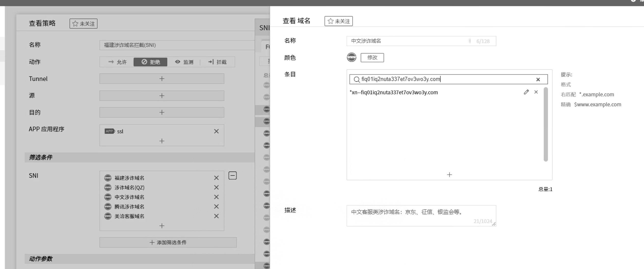The height and width of the screenshot is (269, 644).
Task: Choose the 拦截 action option
Action: [x=217, y=62]
